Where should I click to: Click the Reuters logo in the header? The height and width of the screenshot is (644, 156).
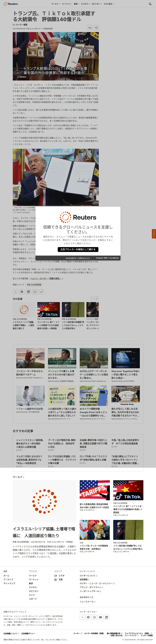coord(10,4)
